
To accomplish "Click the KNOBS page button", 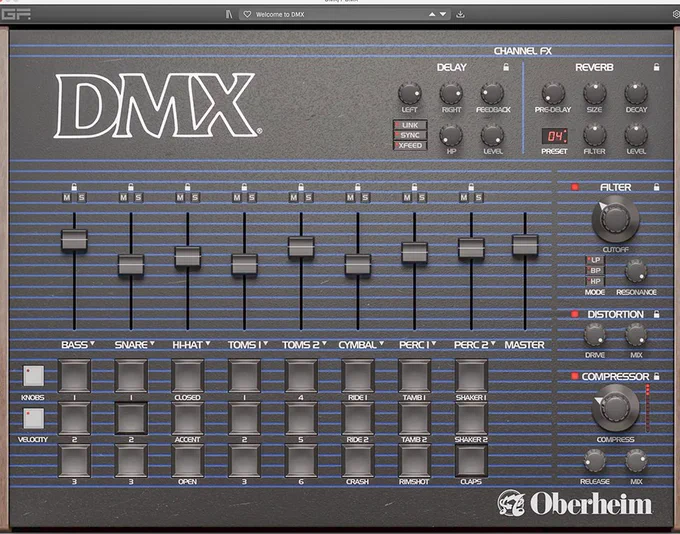I will pyautogui.click(x=33, y=376).
